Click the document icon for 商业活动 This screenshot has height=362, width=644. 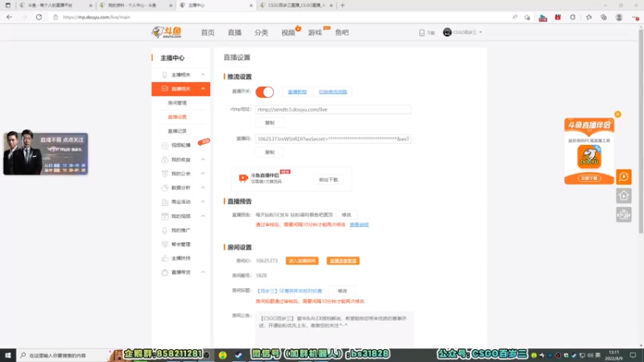click(165, 202)
